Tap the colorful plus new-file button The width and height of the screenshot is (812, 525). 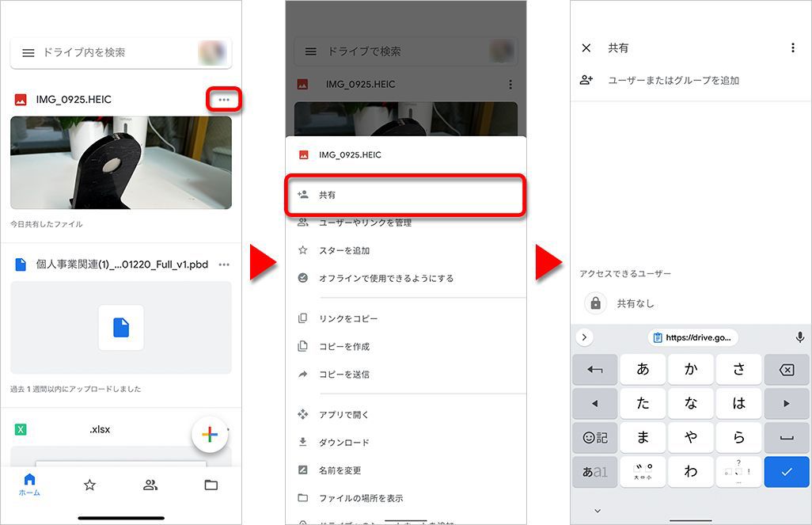(x=210, y=434)
